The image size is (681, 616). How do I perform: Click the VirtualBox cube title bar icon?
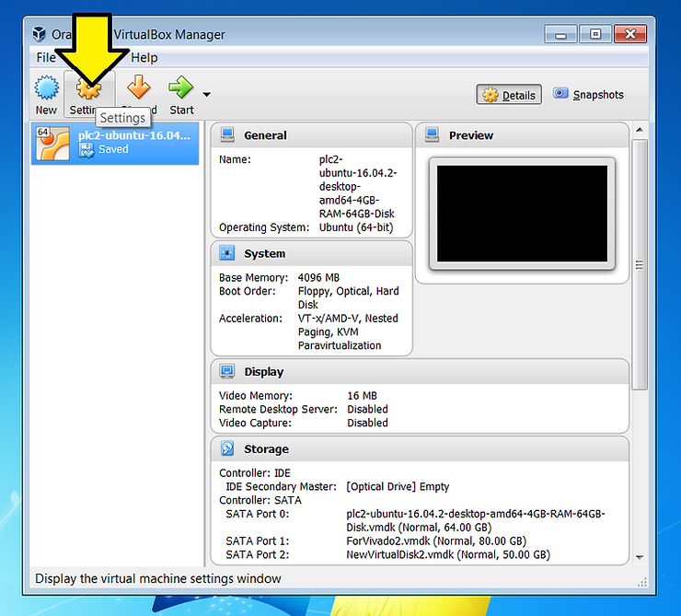coord(39,34)
